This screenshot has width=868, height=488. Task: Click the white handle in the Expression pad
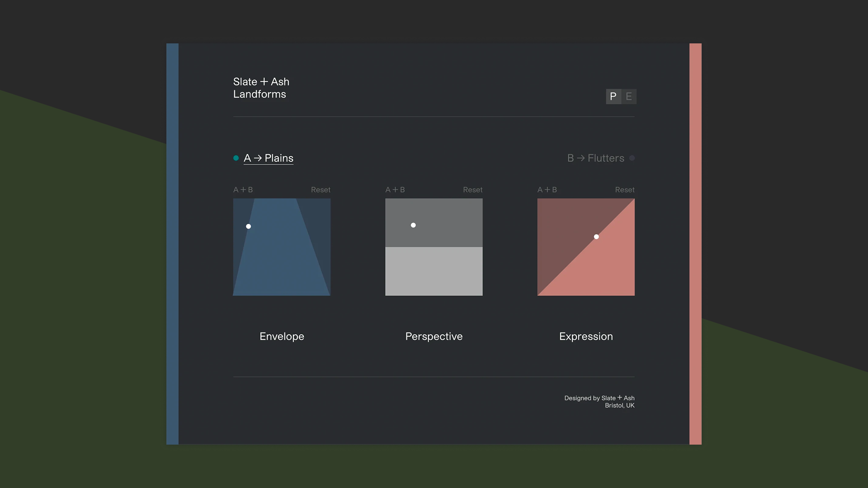596,236
